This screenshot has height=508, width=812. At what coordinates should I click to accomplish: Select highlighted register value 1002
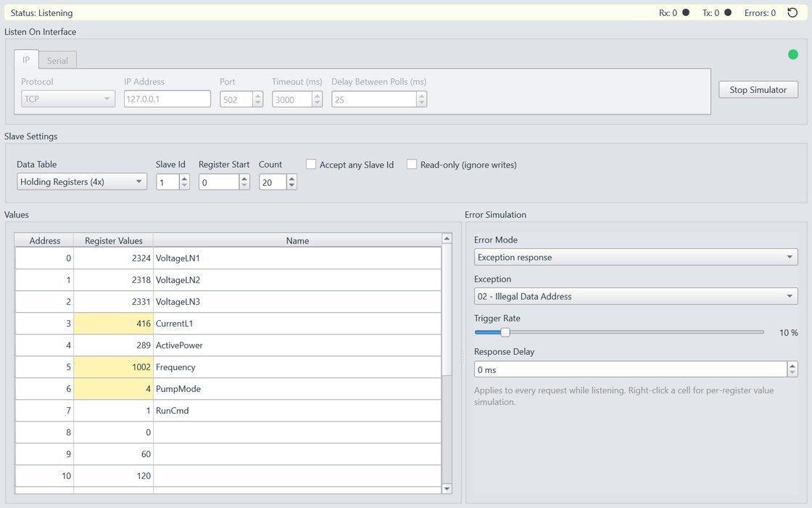(x=113, y=367)
